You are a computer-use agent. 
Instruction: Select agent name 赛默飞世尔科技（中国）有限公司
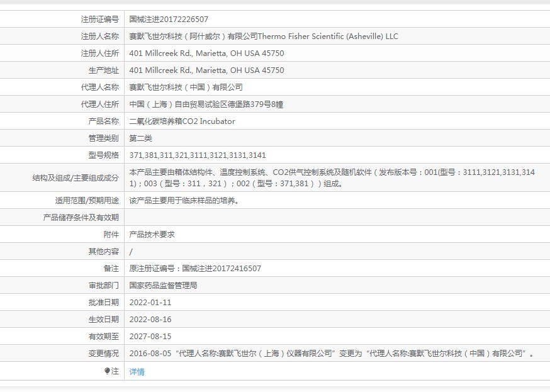click(186, 87)
